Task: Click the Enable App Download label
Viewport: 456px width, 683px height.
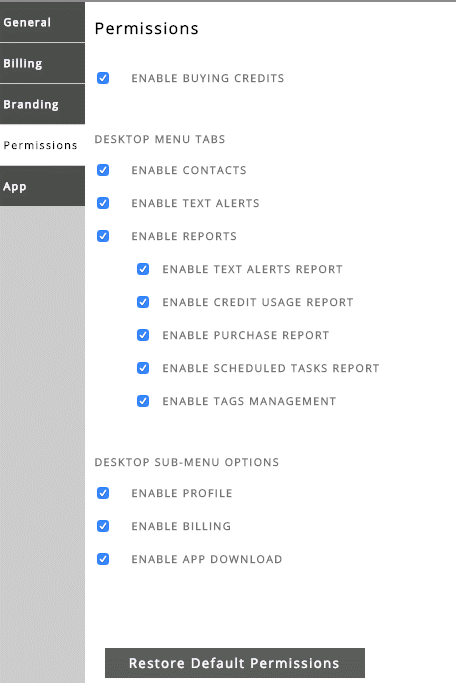Action: 207,559
